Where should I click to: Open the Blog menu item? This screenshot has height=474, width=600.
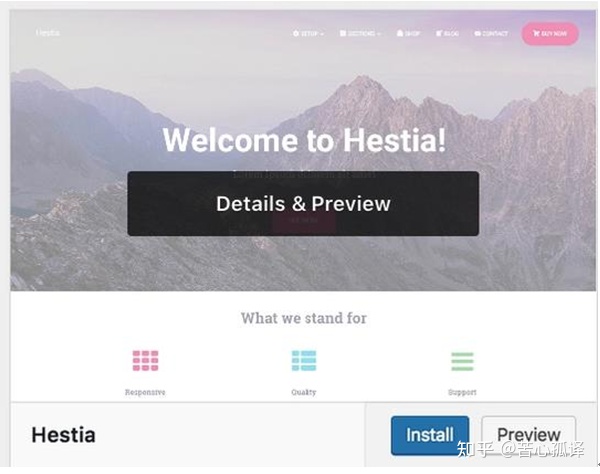pos(447,34)
